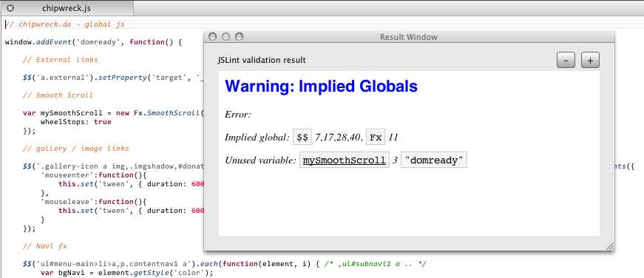The height and width of the screenshot is (278, 644).
Task: Click the window.addEvent code line
Action: (93, 42)
